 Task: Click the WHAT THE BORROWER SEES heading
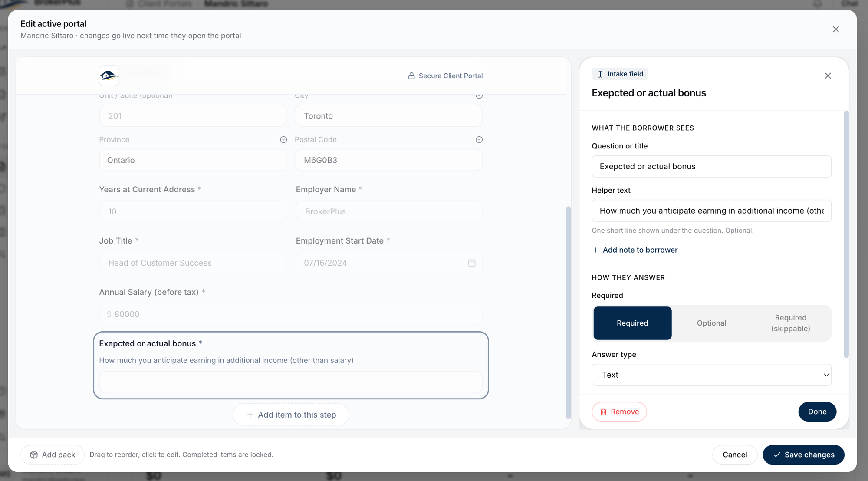click(643, 128)
